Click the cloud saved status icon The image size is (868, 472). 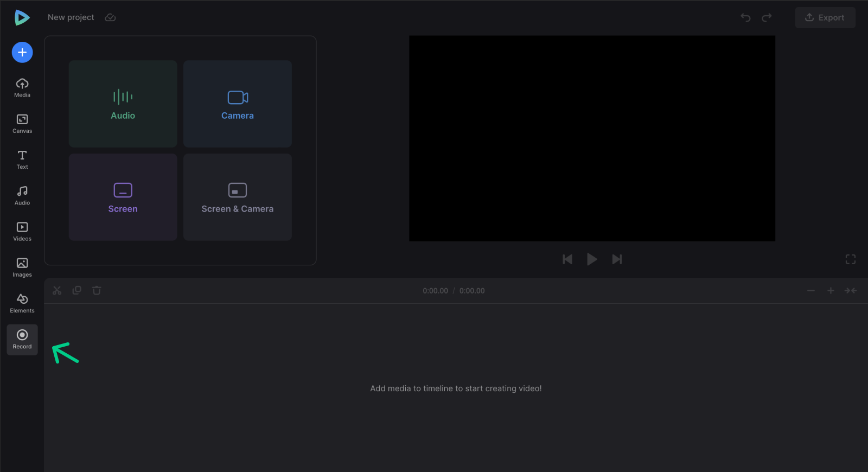[x=110, y=17]
